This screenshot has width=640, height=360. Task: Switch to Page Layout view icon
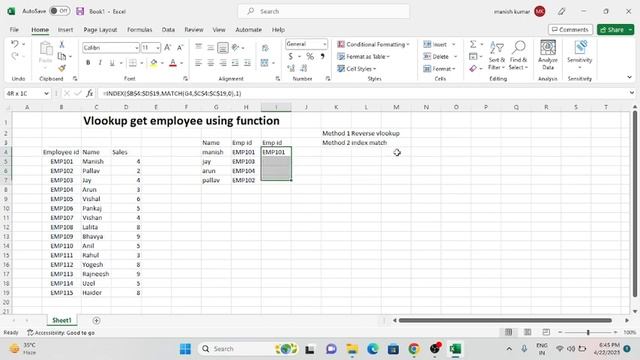pos(527,332)
